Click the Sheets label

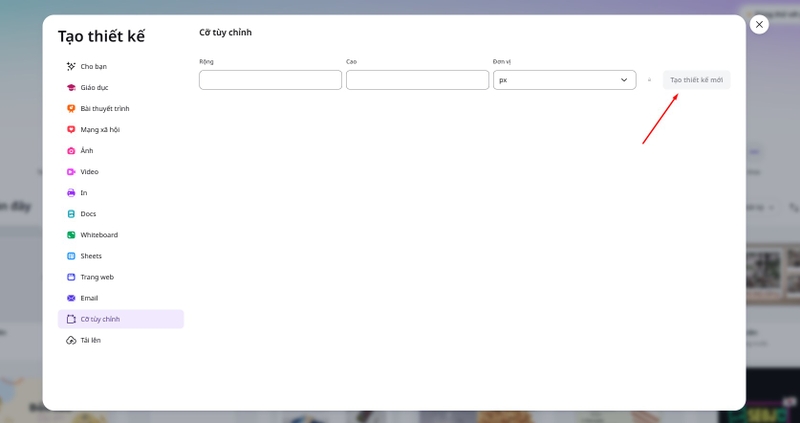click(x=91, y=256)
